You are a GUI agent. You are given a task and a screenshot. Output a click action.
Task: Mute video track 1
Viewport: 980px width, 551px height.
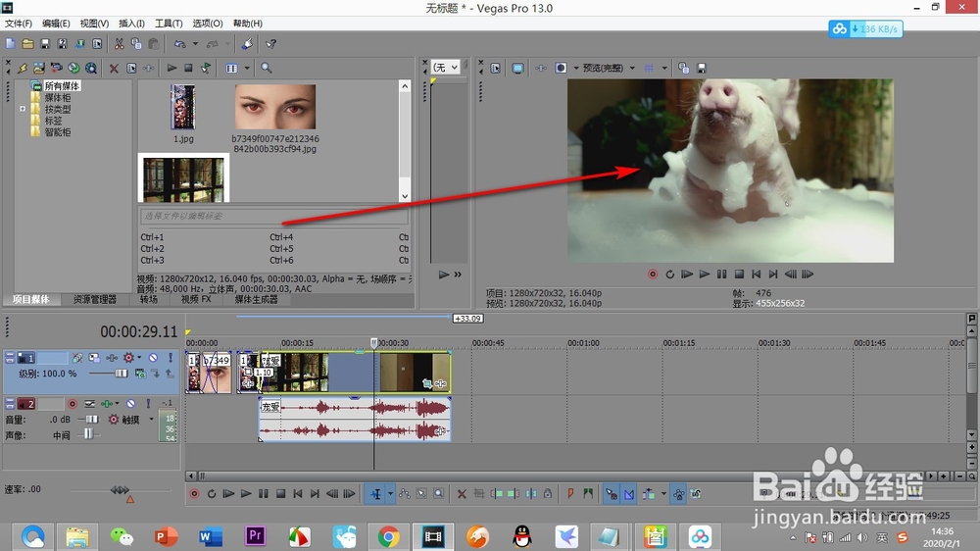pyautogui.click(x=153, y=358)
